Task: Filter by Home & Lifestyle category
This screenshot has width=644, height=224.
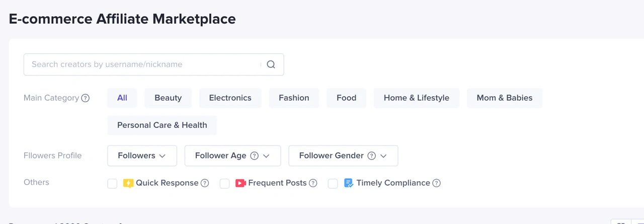Action: 417,98
